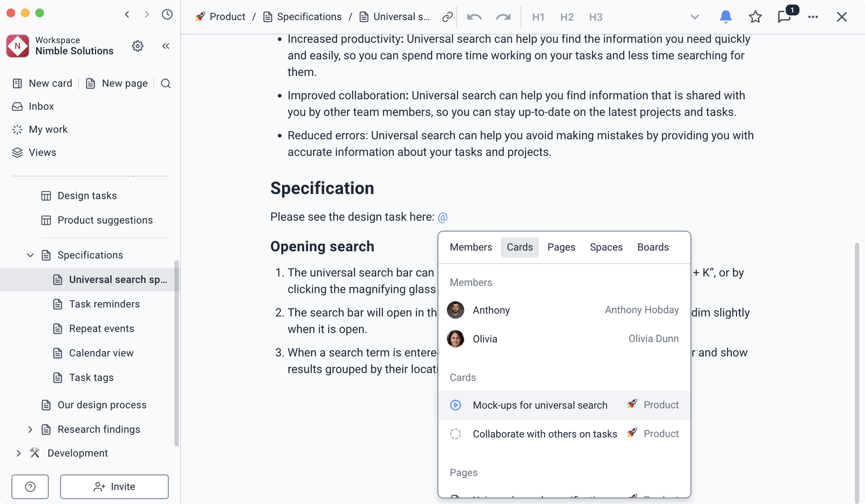Copy the document link icon in breadcrumb
Viewport: 865px width, 504px height.
pos(447,17)
